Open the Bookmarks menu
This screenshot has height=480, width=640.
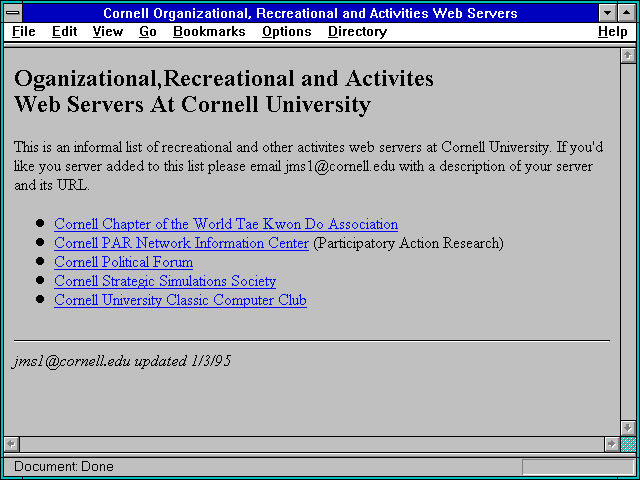(x=209, y=32)
